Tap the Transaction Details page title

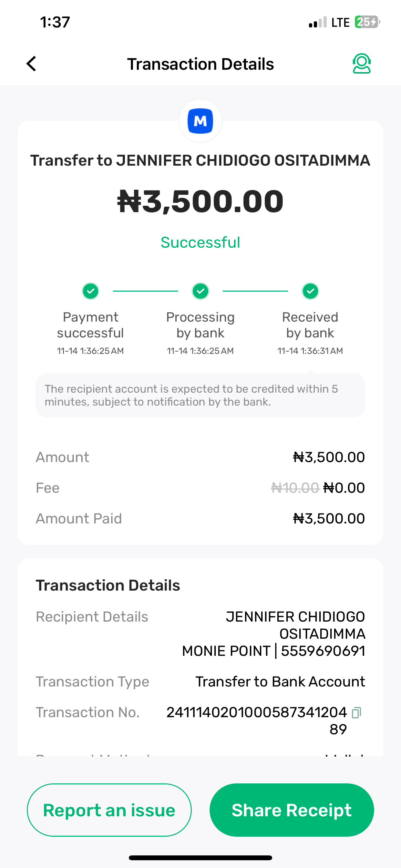[200, 64]
